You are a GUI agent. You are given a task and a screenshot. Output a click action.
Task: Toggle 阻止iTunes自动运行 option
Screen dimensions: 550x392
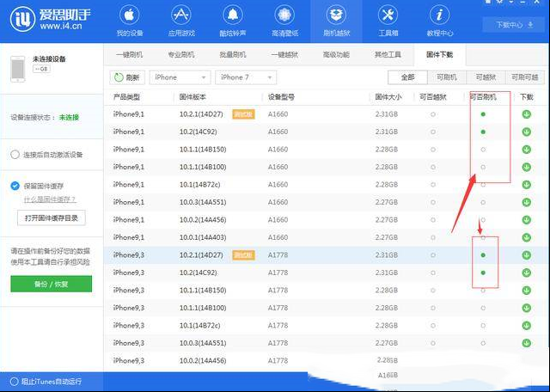point(14,382)
